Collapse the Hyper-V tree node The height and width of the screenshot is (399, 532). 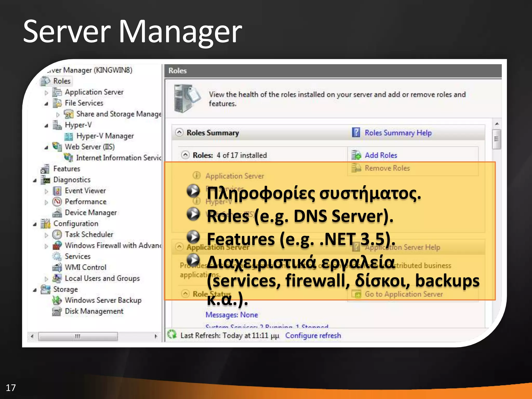coord(46,126)
